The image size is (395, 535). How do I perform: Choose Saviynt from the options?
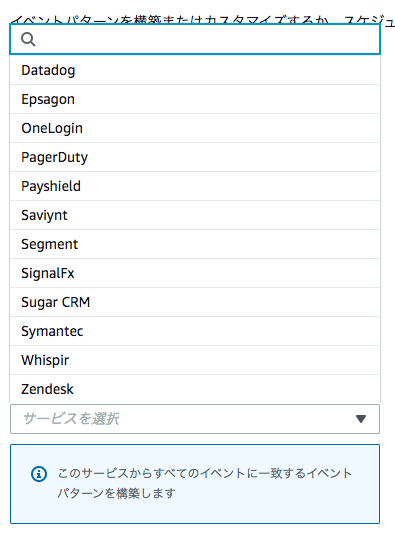click(195, 215)
